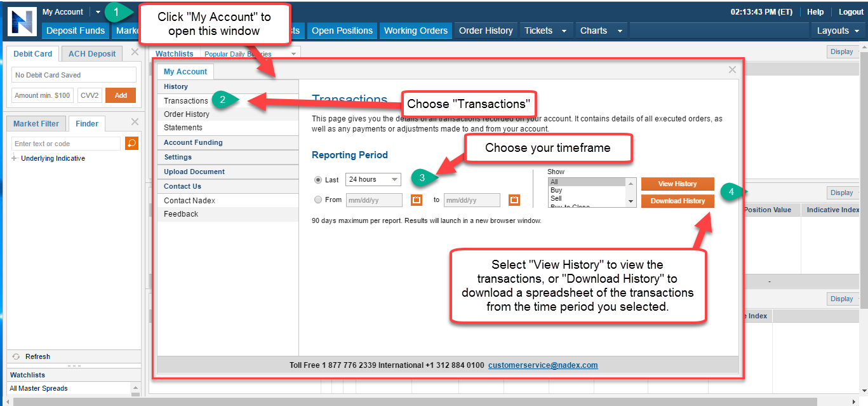The height and width of the screenshot is (406, 868).
Task: Select Buy in the Show list
Action: tap(587, 190)
